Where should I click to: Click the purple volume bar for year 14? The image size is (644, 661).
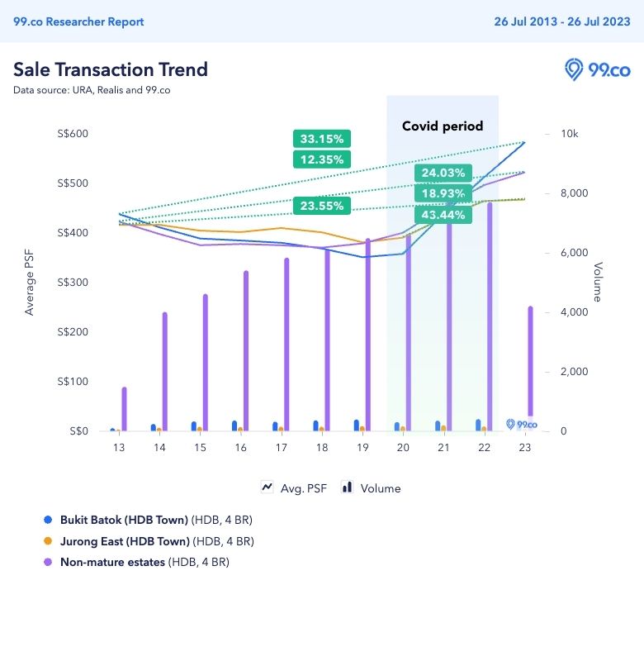coord(164,371)
